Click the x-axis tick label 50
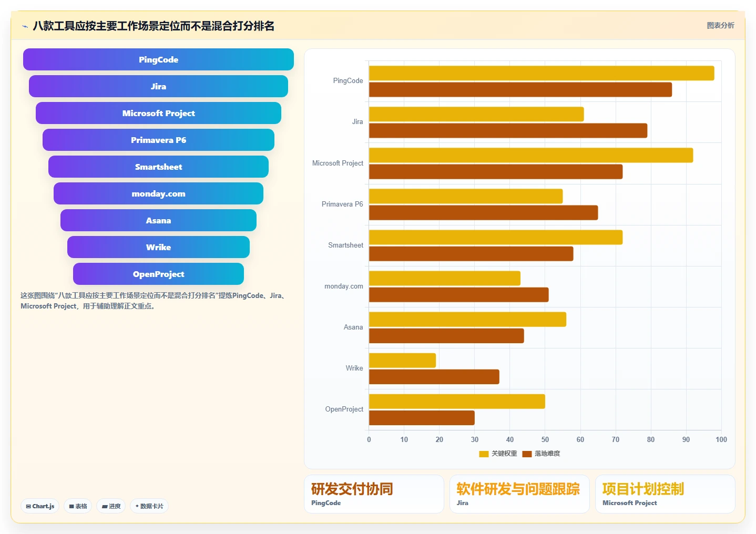This screenshot has height=534, width=756. (x=545, y=439)
